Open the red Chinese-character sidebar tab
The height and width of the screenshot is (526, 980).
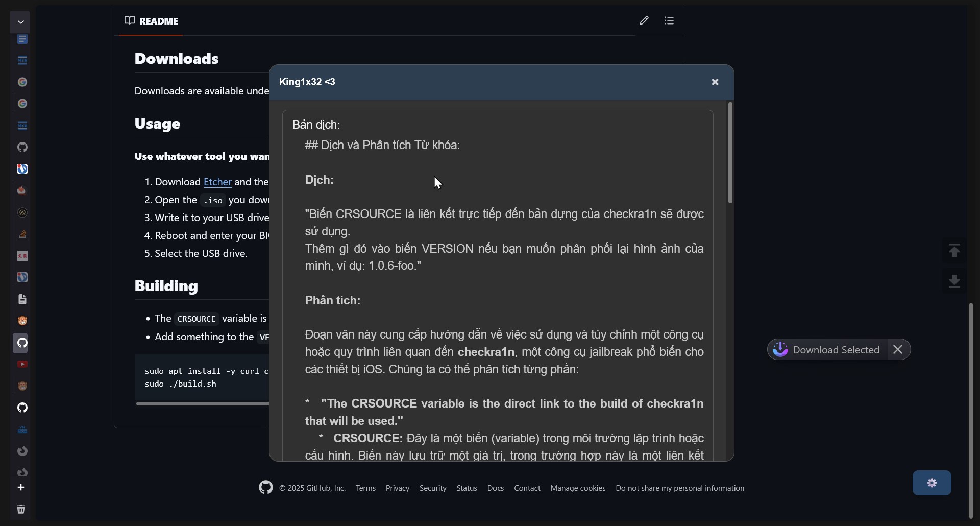coord(22,256)
